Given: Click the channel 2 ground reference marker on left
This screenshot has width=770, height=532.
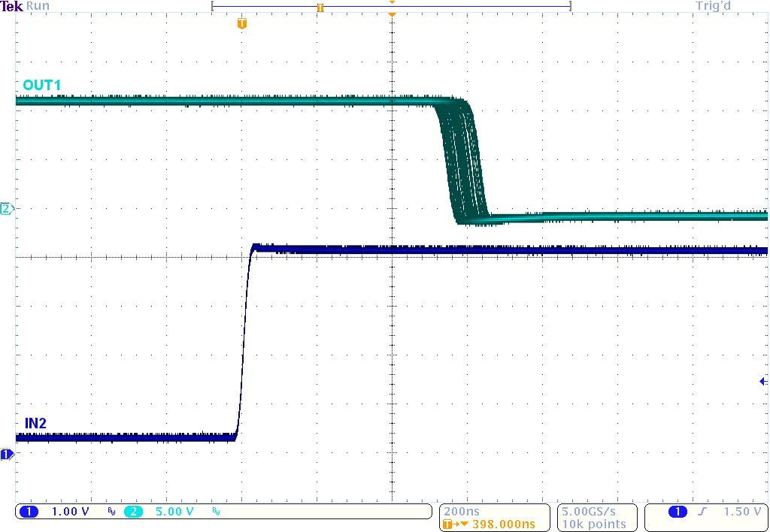Looking at the screenshot, I should pos(5,210).
